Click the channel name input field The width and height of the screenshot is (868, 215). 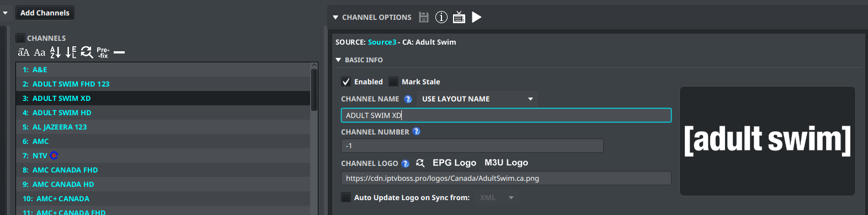coord(506,115)
